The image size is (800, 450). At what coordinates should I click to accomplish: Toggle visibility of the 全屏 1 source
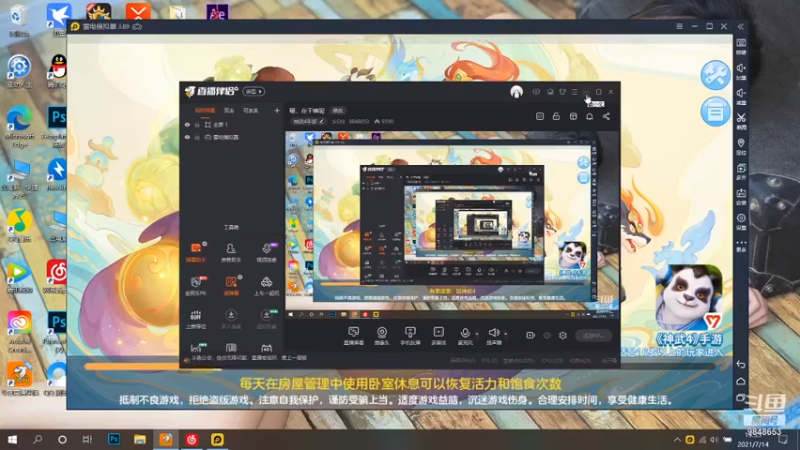(x=187, y=124)
